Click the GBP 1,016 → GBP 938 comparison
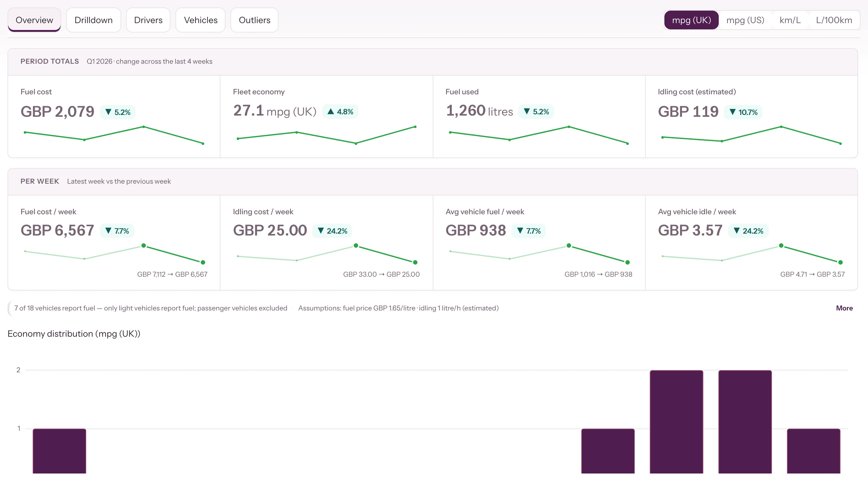Screen dimensions: 868x481 tap(599, 274)
